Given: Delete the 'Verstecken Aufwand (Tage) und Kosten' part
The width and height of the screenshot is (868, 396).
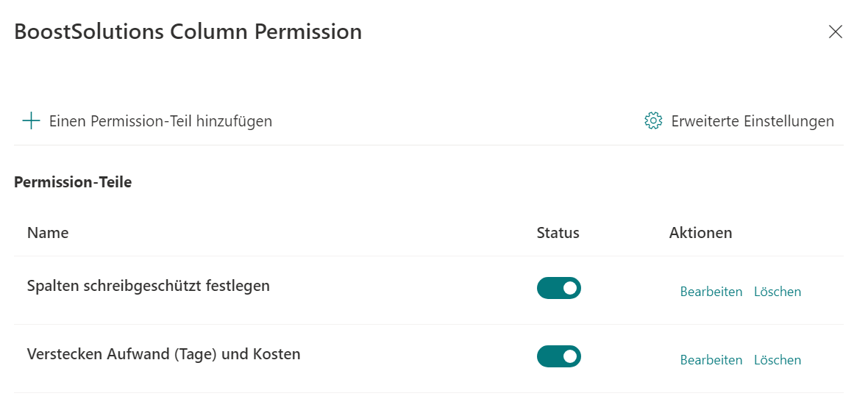Looking at the screenshot, I should point(777,360).
